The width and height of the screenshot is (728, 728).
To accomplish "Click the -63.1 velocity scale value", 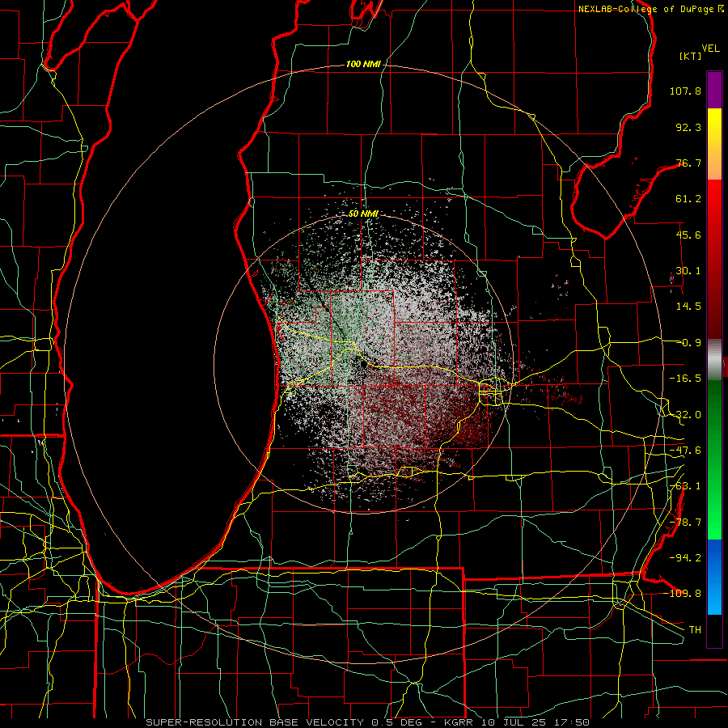I will 685,486.
